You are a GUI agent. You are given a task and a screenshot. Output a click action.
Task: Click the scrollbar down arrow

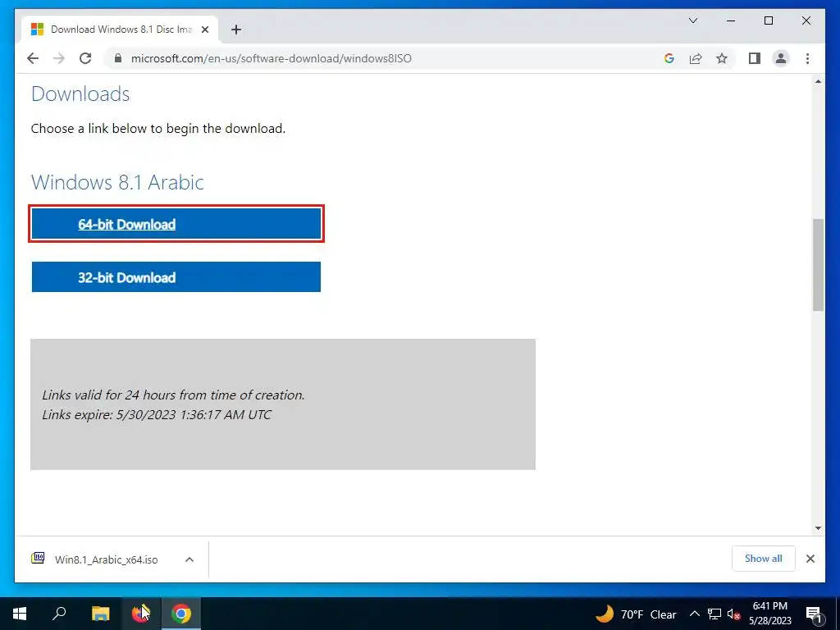point(818,528)
